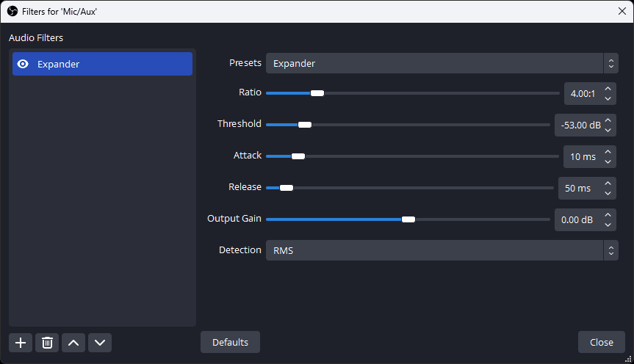The image size is (634, 364).
Task: Click the Output Gain slider handle
Action: point(408,219)
